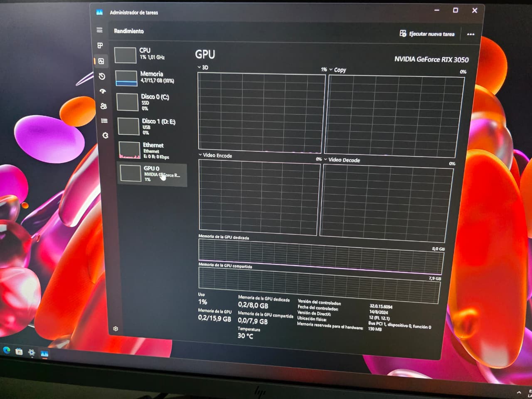Collapse the Video Encode graph section
Image resolution: width=532 pixels, height=399 pixels.
click(x=199, y=155)
